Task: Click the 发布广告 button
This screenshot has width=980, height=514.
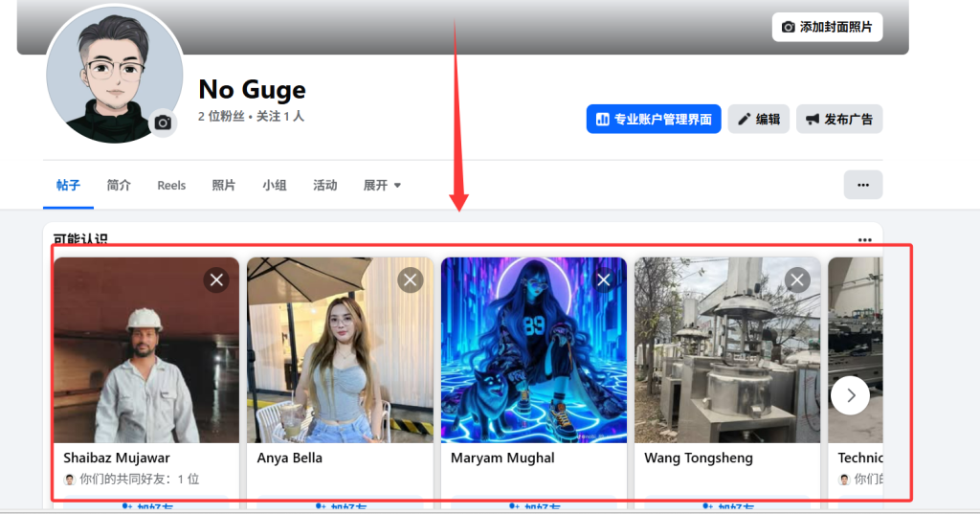Action: (x=838, y=120)
